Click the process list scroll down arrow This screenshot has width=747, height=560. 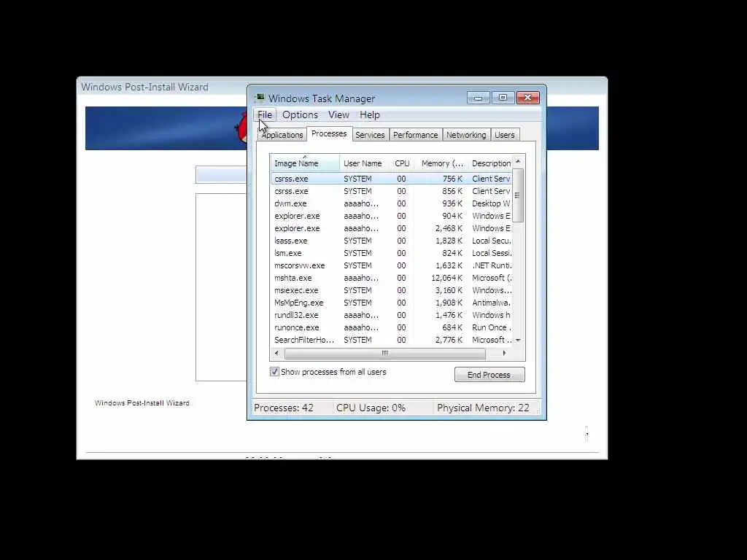click(518, 340)
